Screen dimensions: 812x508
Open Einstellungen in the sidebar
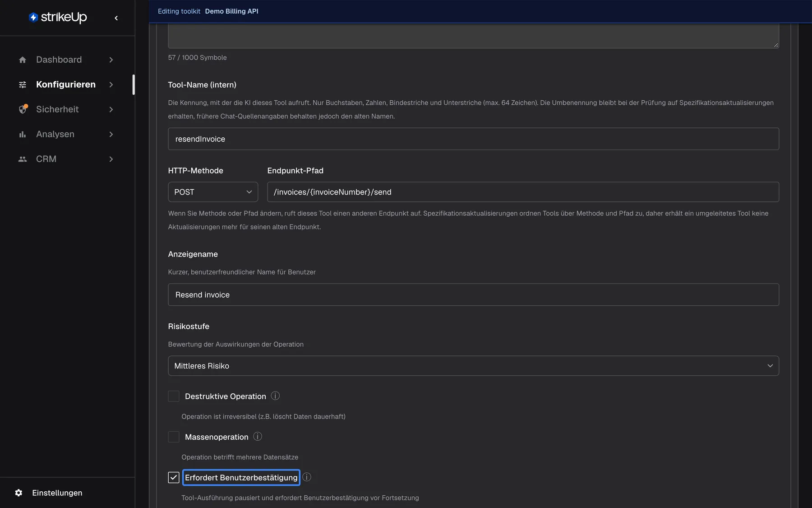click(x=57, y=493)
